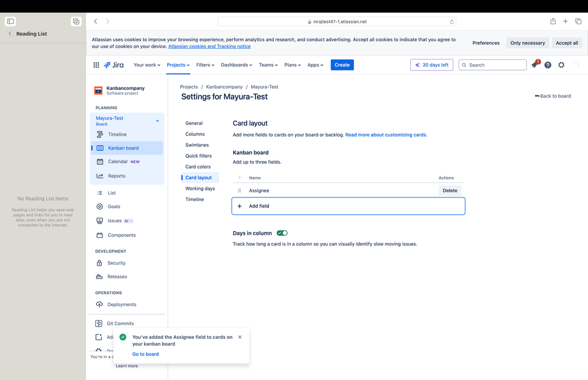Close the Assignee field added notification
Image resolution: width=588 pixels, height=380 pixels.
[240, 337]
